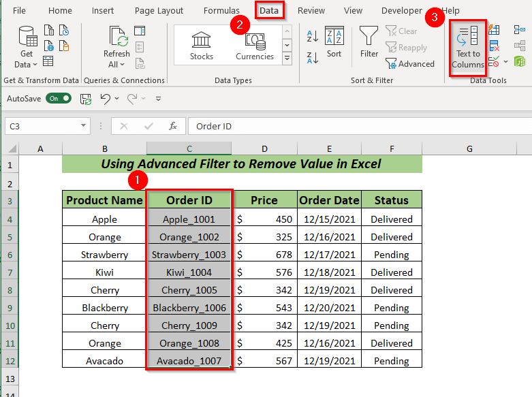Click the Data Validation icon
This screenshot has height=397, width=532.
click(x=494, y=62)
